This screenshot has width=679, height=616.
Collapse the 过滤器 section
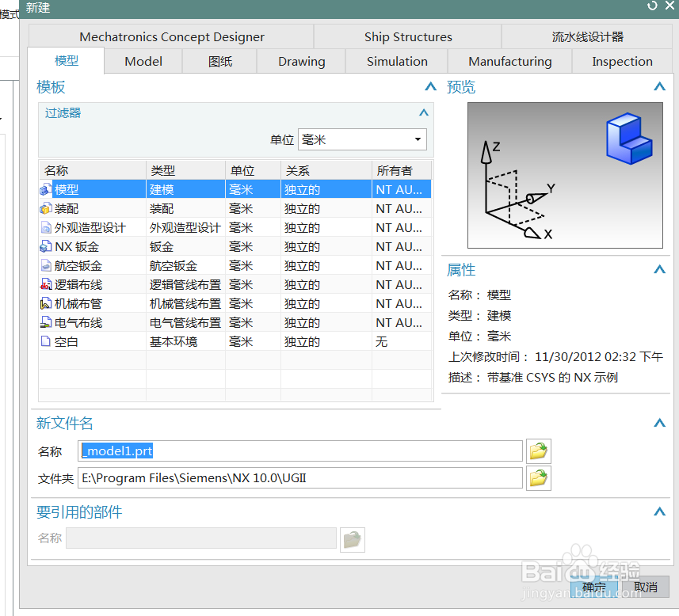(424, 112)
